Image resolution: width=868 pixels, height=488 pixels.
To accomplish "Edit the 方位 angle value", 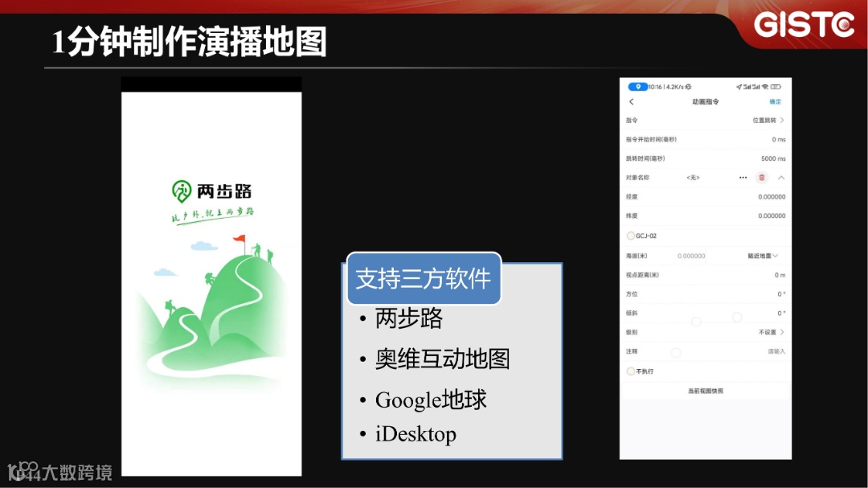I will (x=781, y=294).
